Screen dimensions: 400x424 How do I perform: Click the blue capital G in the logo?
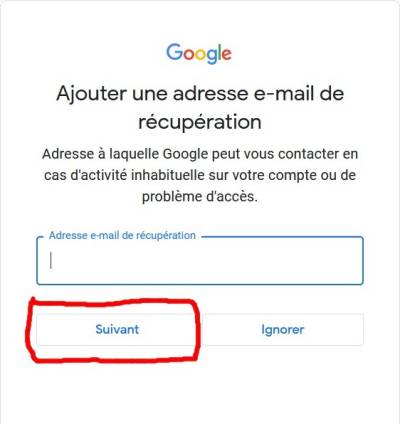pos(174,52)
